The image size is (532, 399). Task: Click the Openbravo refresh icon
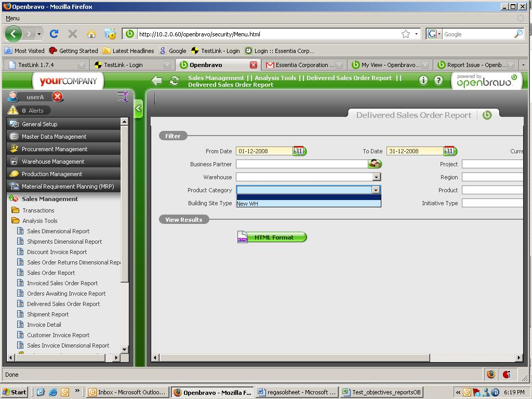tap(174, 81)
